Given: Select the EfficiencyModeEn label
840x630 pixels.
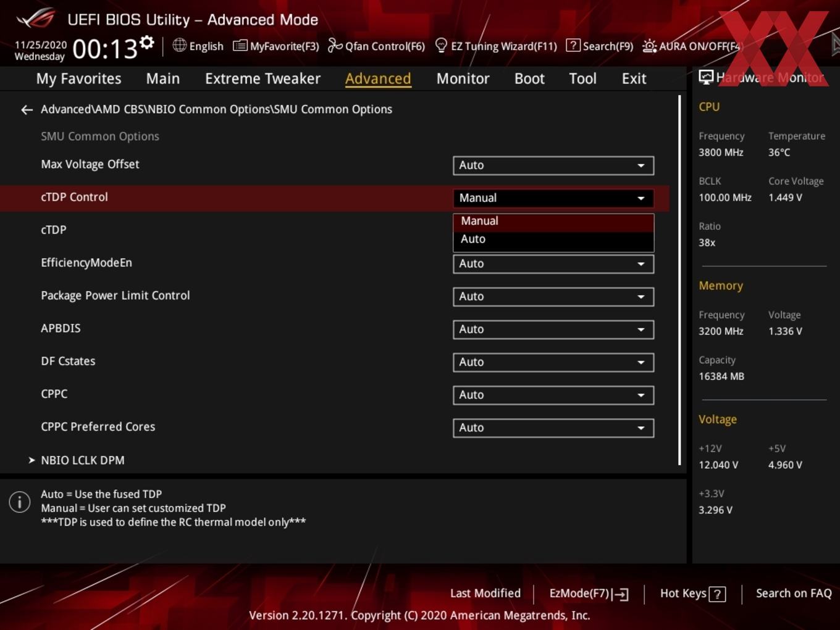Looking at the screenshot, I should tap(86, 262).
